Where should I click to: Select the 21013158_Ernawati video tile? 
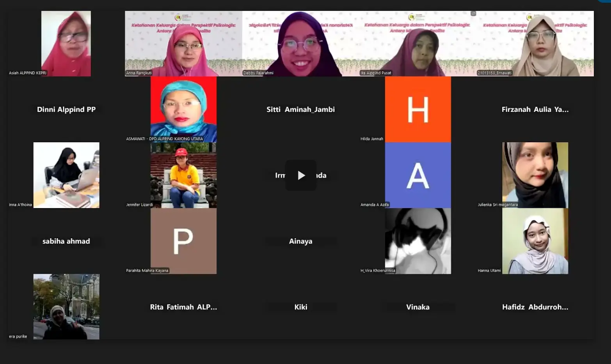pyautogui.click(x=535, y=43)
